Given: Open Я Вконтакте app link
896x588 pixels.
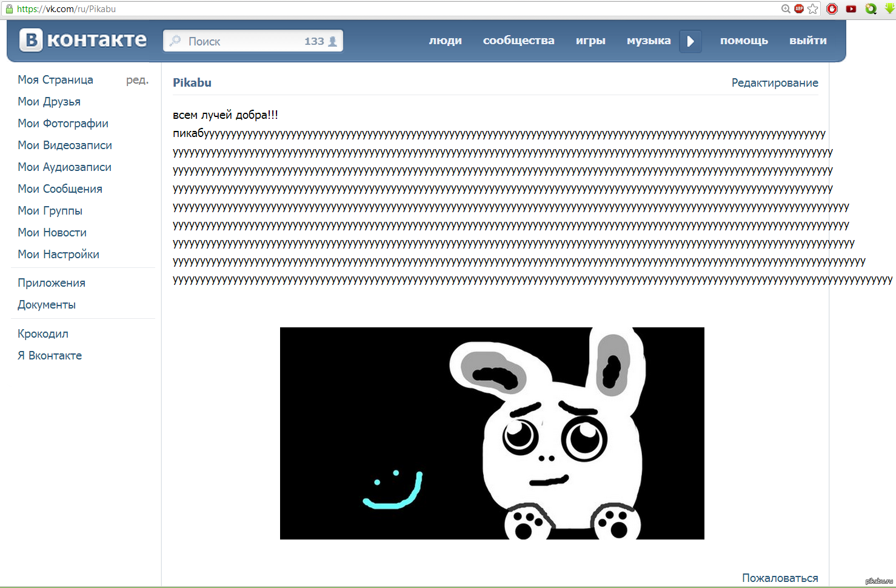Looking at the screenshot, I should [50, 356].
